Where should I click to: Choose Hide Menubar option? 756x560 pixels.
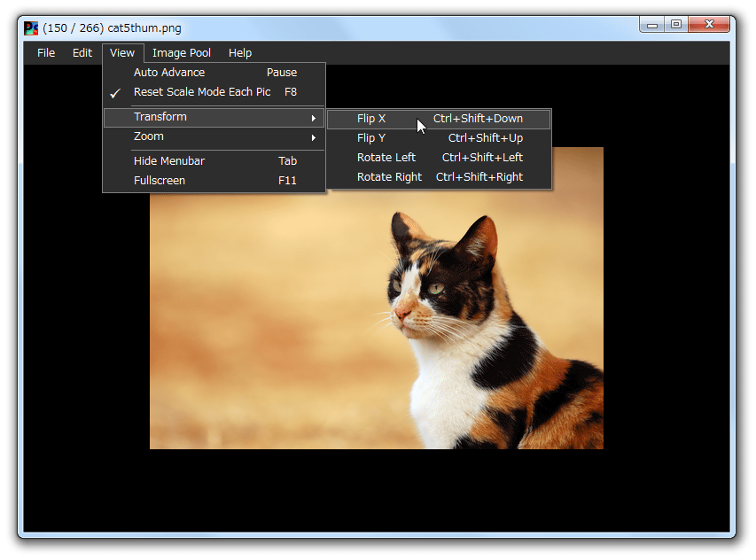tap(214, 161)
